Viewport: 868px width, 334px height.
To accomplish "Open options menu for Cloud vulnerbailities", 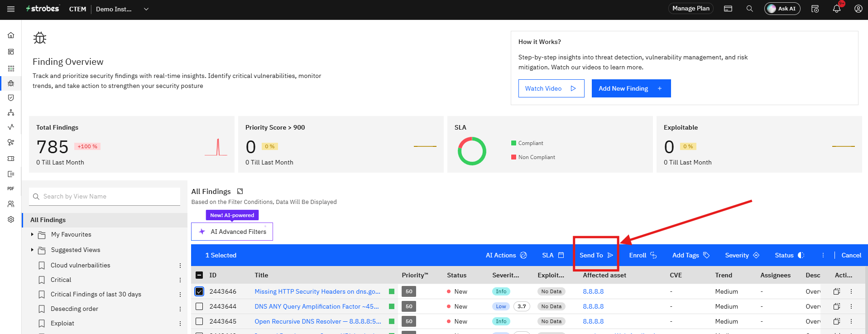I will point(180,266).
